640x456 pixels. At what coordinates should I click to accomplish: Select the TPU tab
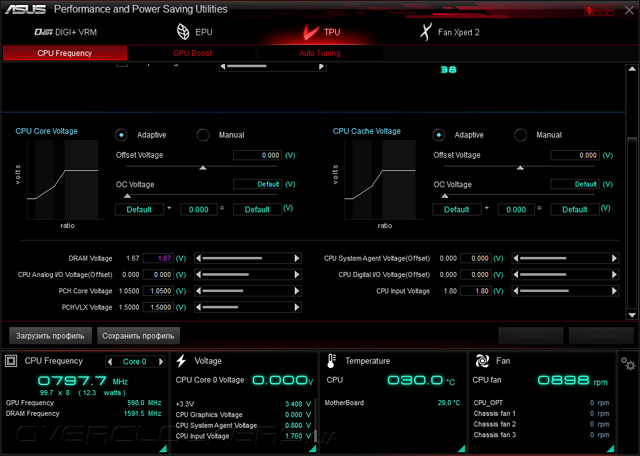[321, 32]
